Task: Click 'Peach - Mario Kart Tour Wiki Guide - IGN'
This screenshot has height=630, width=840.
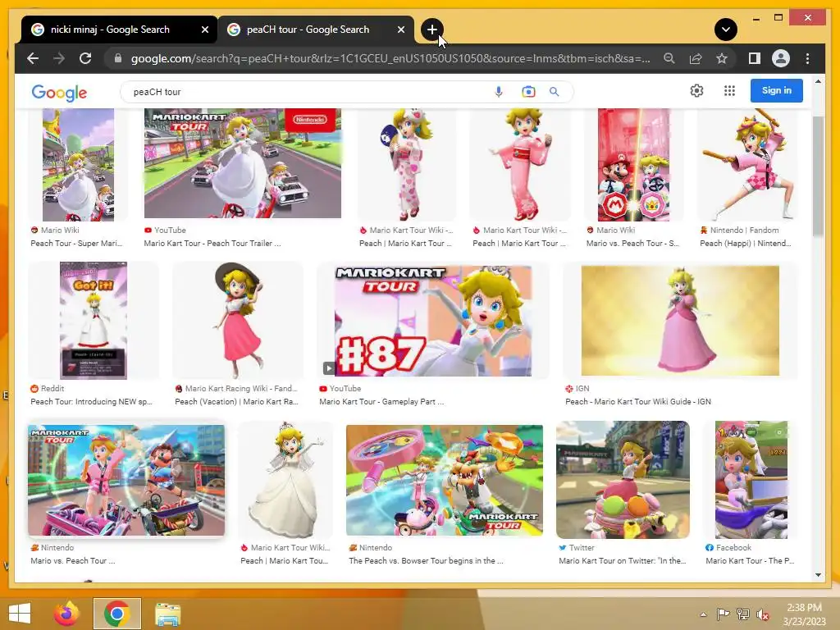Action: coord(638,402)
